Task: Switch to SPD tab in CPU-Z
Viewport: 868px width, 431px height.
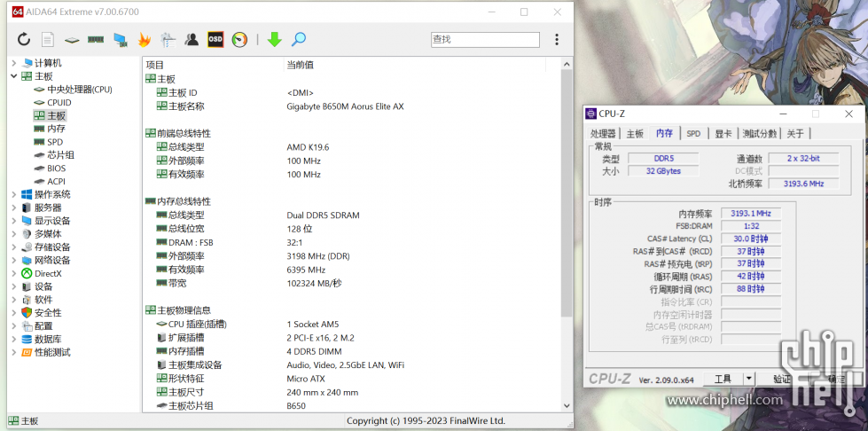Action: 693,134
